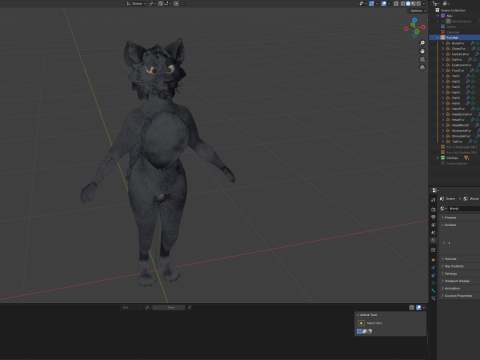Screen dimensions: 480x360
Task: Collapse the Surface panel
Action: [x=460, y=225]
